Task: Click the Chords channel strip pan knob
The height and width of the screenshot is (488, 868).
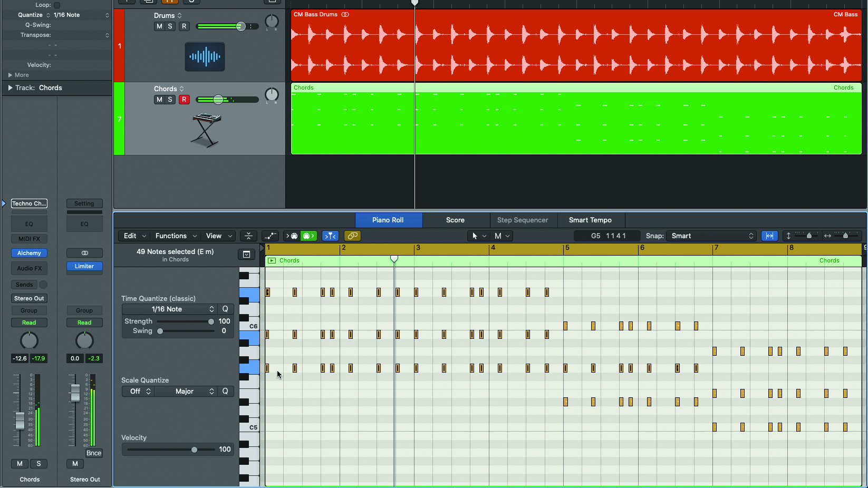Action: (x=29, y=340)
